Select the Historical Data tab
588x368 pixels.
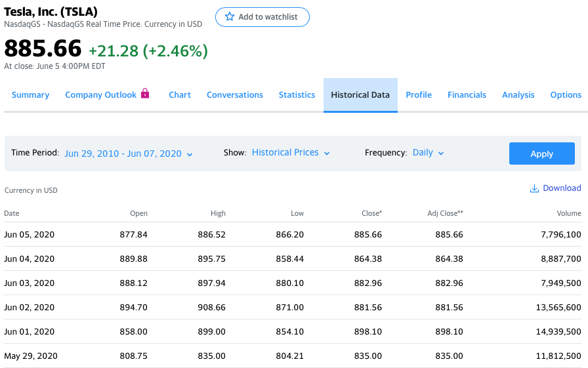[360, 95]
